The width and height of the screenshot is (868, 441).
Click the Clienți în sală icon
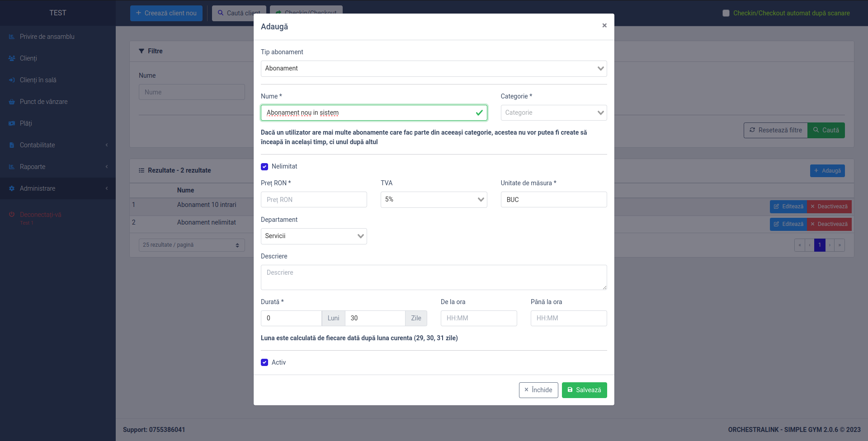click(12, 80)
